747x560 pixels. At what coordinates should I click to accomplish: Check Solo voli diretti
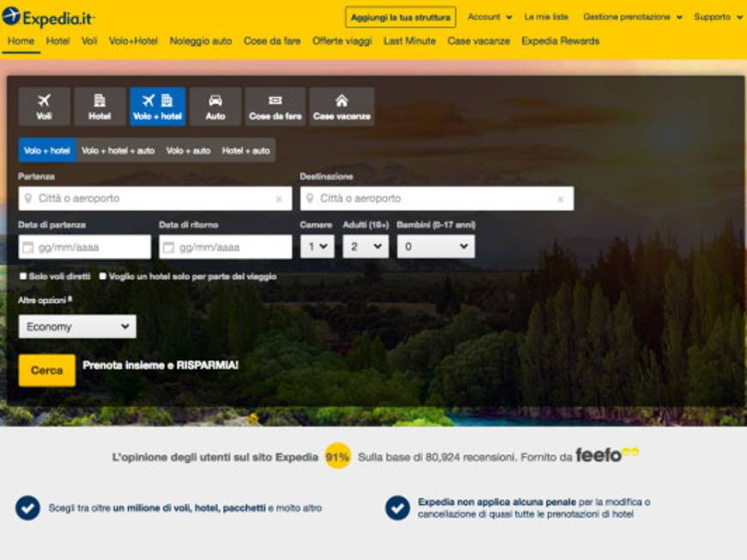[x=23, y=276]
